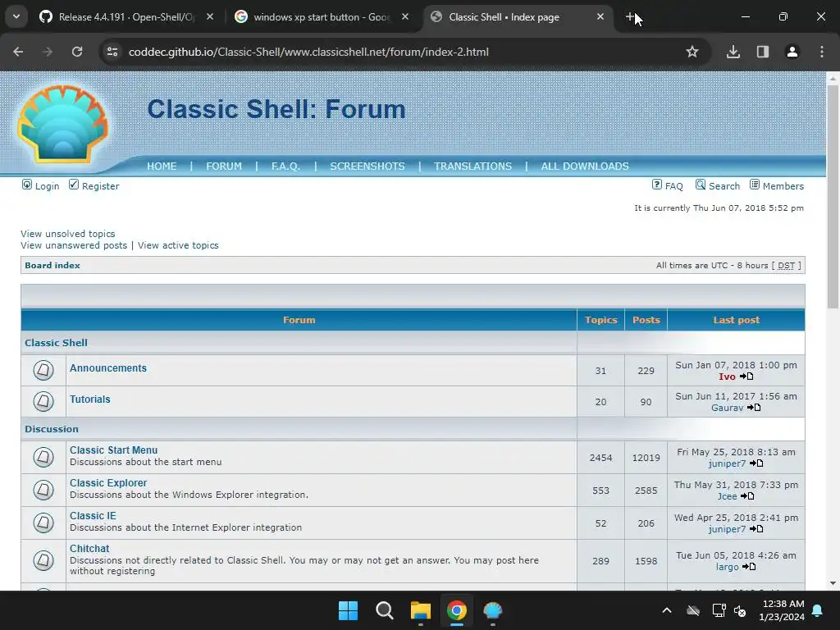Viewport: 840px width, 630px height.
Task: Click View unsolved topics
Action: [x=68, y=234]
